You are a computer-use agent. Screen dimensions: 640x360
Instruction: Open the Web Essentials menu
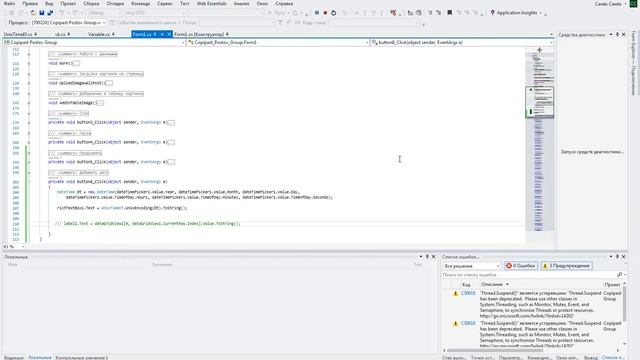(x=211, y=3)
